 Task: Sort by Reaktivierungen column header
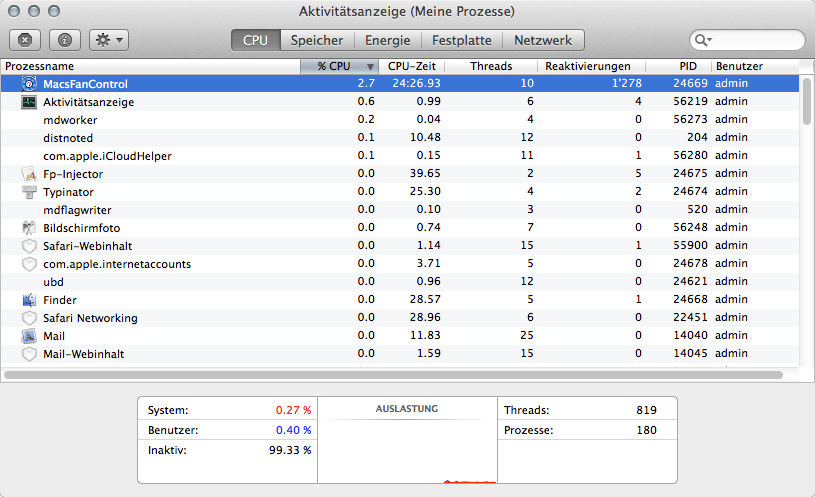(591, 66)
